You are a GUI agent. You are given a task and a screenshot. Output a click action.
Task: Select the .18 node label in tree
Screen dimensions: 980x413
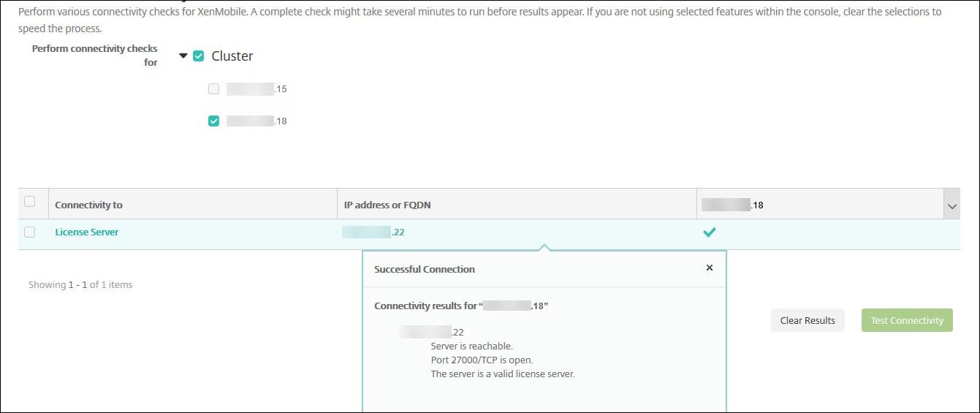[257, 121]
